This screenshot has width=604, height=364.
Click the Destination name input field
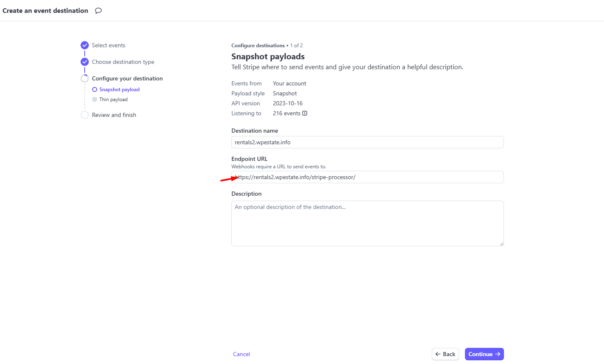pyautogui.click(x=367, y=142)
